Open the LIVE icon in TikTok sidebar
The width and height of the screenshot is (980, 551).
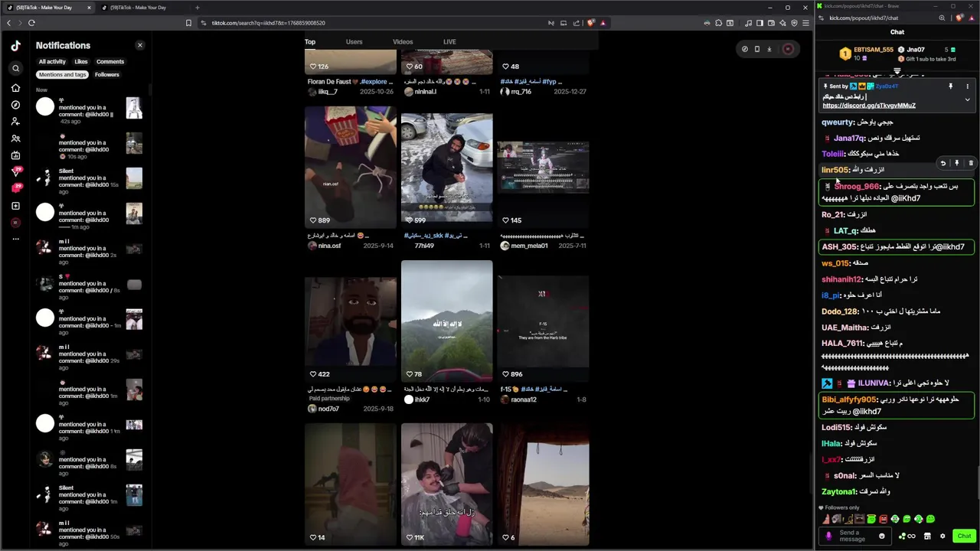[15, 155]
